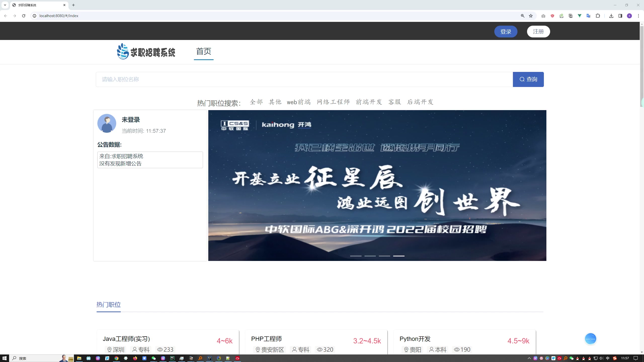Switch to the third carousel slide indicator

click(384, 256)
